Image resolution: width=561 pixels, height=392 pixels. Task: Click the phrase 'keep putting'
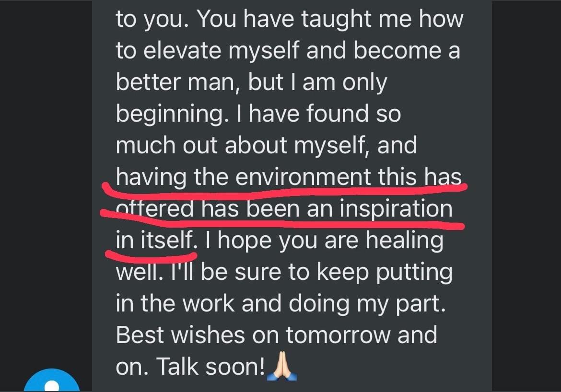click(x=385, y=273)
